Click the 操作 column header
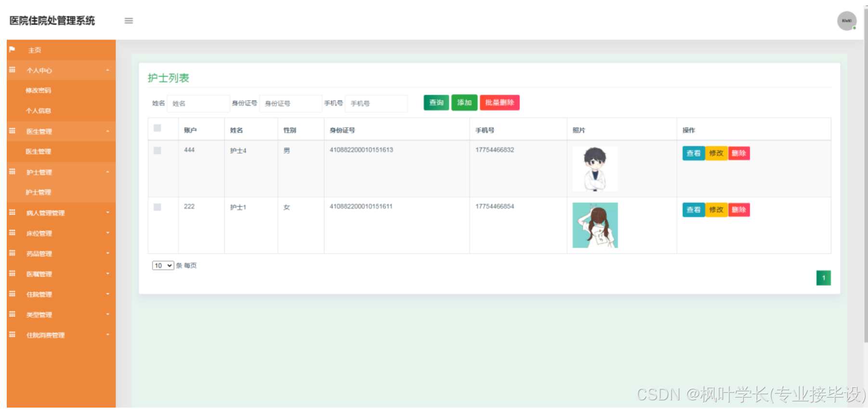This screenshot has height=410, width=868. pos(689,130)
